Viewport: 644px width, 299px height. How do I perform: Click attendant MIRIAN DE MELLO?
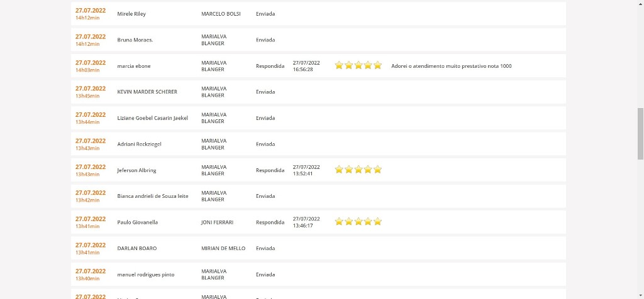coord(223,249)
